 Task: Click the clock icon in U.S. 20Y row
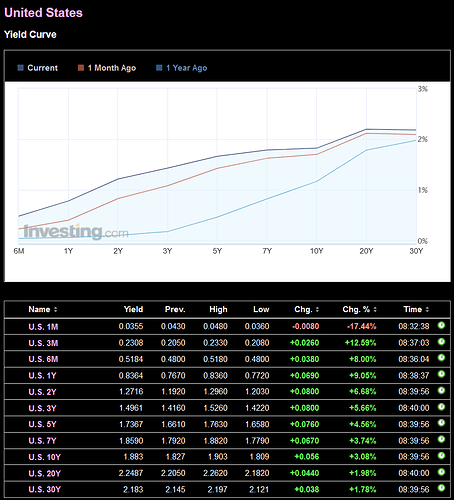click(441, 472)
